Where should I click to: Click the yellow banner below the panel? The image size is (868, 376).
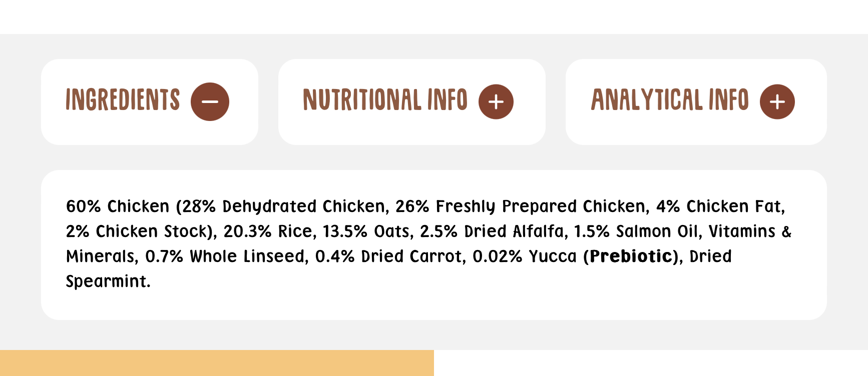point(217,363)
